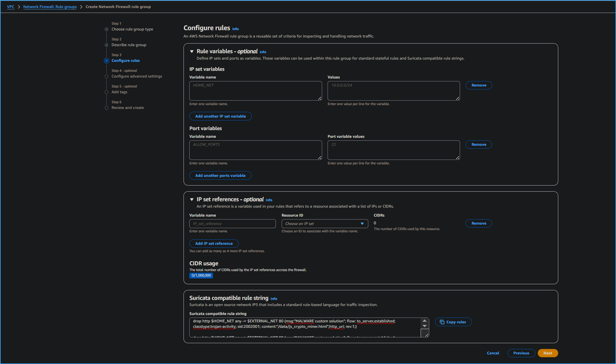Click the Step 2 progress circle in the wizard sidebar

tap(106, 45)
